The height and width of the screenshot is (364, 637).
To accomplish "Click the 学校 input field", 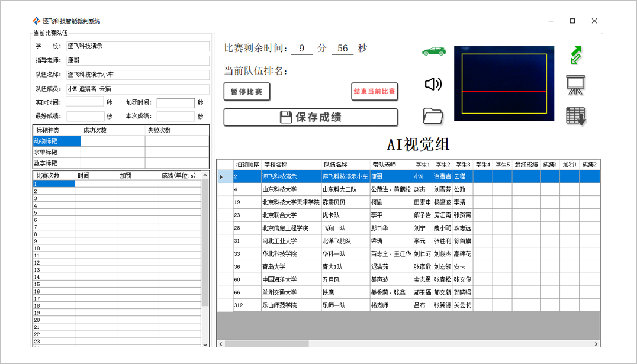I will [x=138, y=46].
